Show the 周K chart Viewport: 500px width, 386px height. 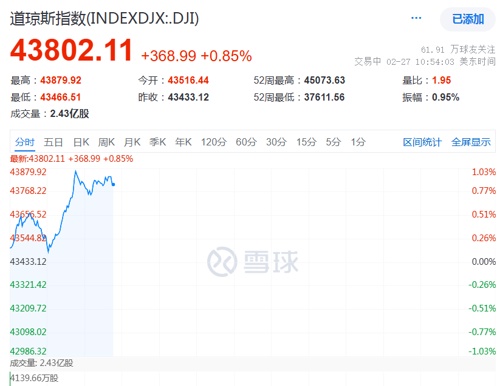point(106,142)
